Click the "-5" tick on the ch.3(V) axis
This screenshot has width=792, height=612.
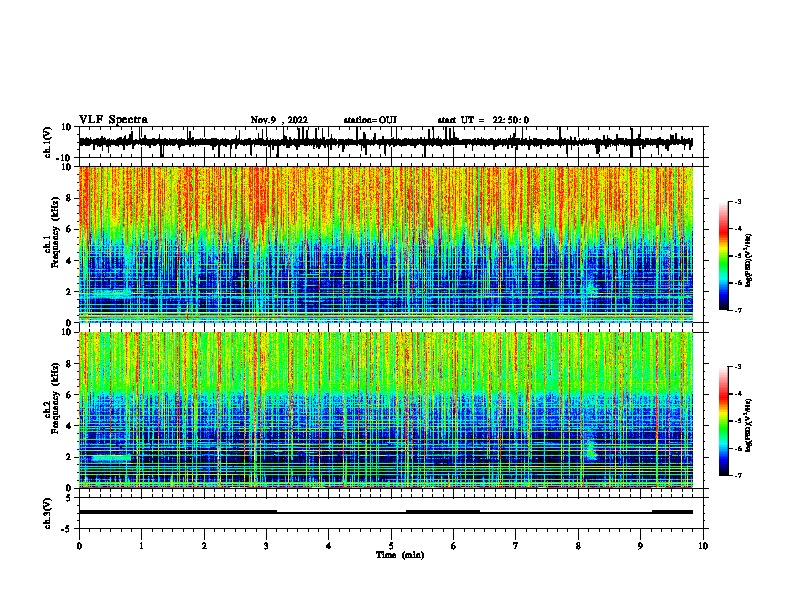coord(67,529)
